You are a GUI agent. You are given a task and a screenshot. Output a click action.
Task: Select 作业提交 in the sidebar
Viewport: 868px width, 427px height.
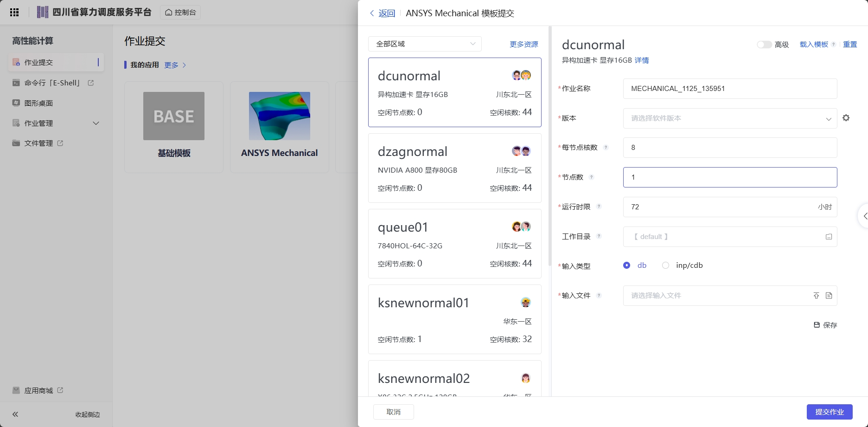[x=56, y=62]
